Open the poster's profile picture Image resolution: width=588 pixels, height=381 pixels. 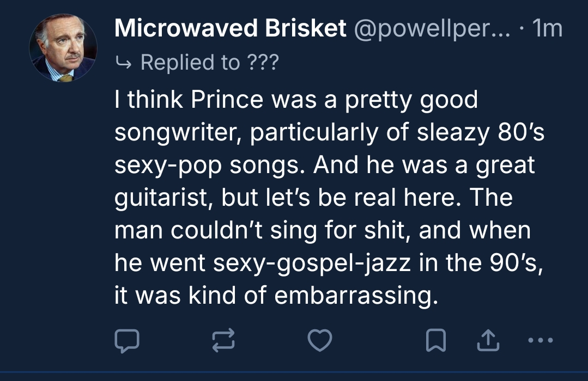click(x=63, y=48)
